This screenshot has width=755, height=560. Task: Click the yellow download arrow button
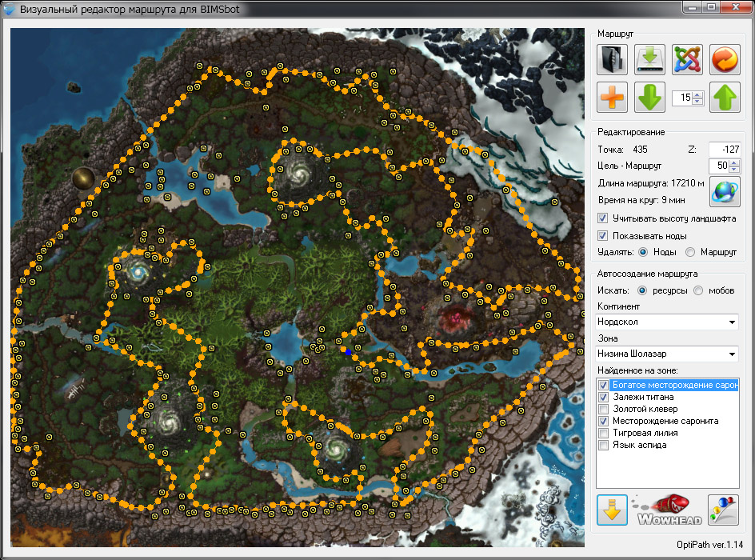click(612, 510)
